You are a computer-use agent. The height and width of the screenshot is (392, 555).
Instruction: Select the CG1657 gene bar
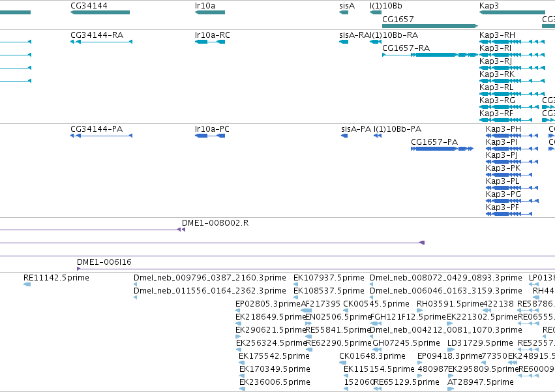tap(430, 26)
